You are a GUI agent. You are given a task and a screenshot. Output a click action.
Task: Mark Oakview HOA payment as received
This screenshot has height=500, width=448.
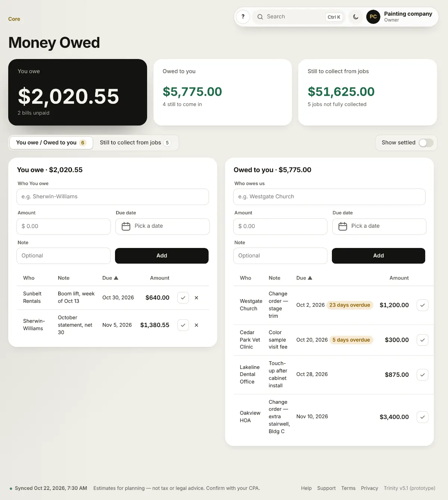[422, 417]
